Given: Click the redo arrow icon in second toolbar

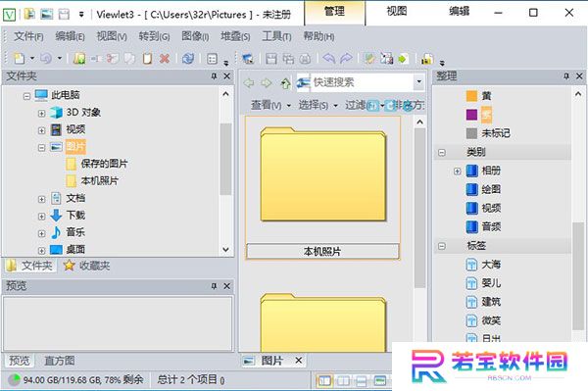Looking at the screenshot, I should [x=346, y=58].
